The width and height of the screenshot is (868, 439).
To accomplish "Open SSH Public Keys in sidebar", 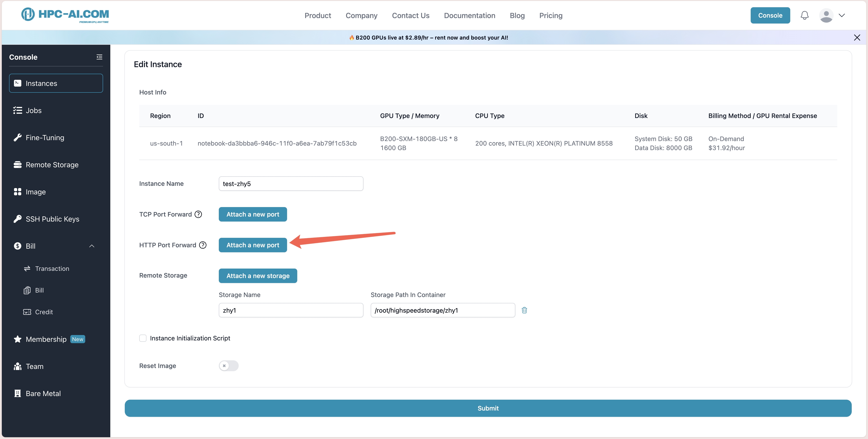I will coord(52,219).
